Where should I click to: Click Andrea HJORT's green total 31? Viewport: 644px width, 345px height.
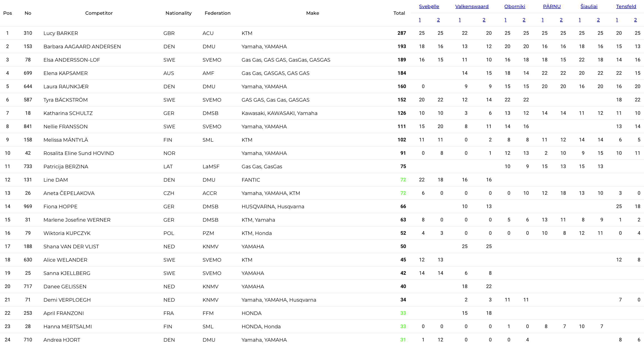pyautogui.click(x=403, y=340)
